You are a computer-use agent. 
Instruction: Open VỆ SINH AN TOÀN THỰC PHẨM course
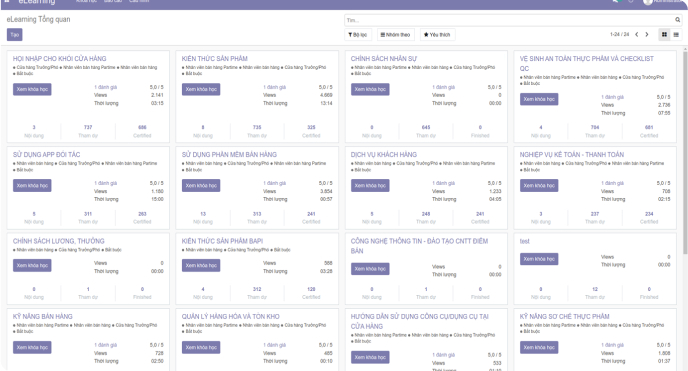tap(587, 63)
